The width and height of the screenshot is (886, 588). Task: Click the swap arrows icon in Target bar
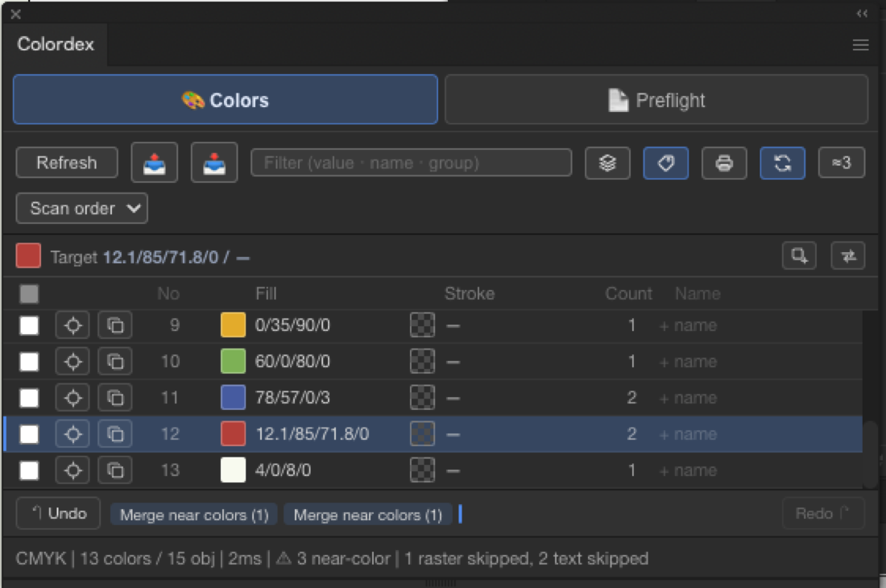[x=848, y=256]
